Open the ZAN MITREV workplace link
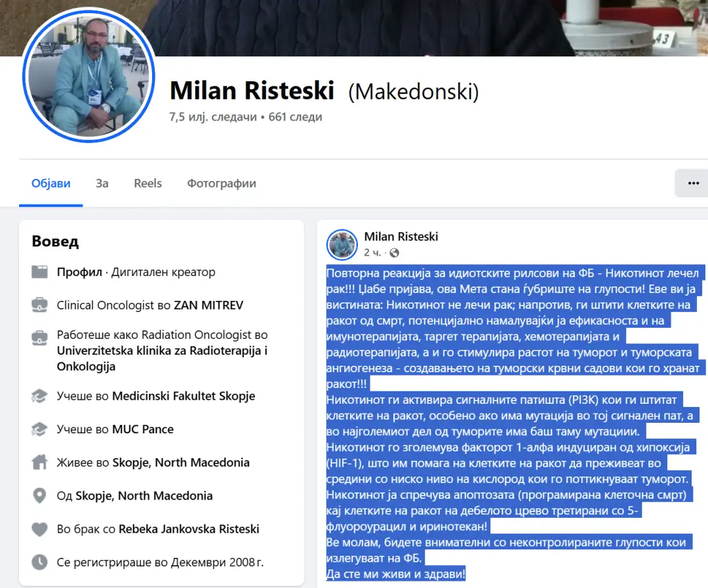The height and width of the screenshot is (588, 708). (x=208, y=305)
